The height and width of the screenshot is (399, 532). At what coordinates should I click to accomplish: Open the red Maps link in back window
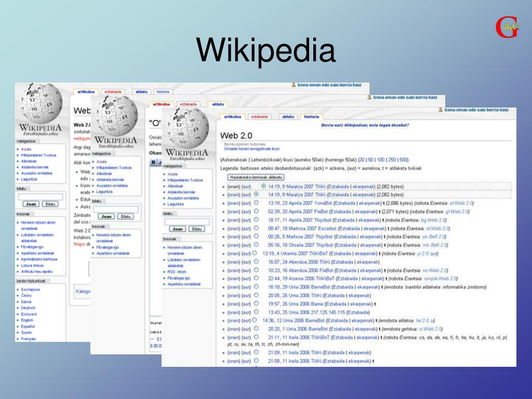point(79,244)
